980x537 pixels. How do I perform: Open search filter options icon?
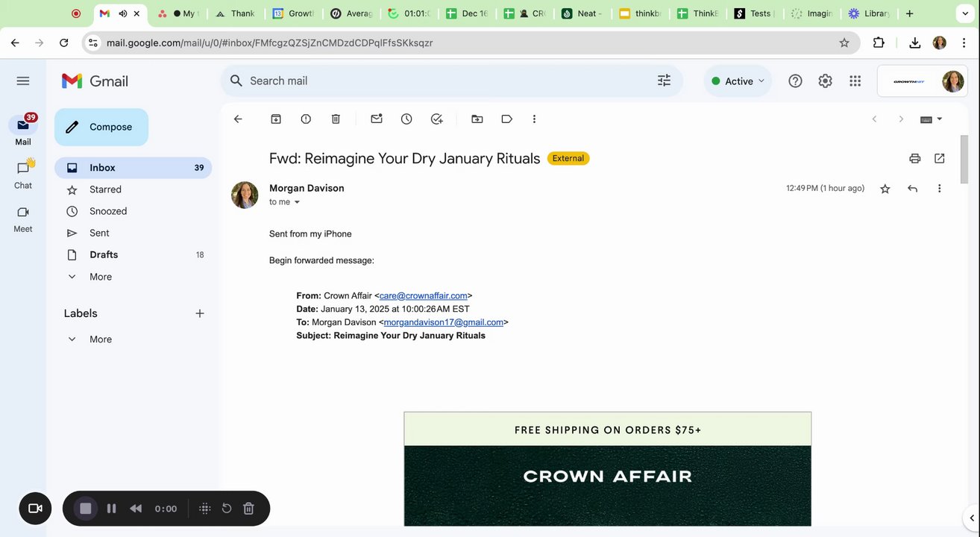coord(664,81)
